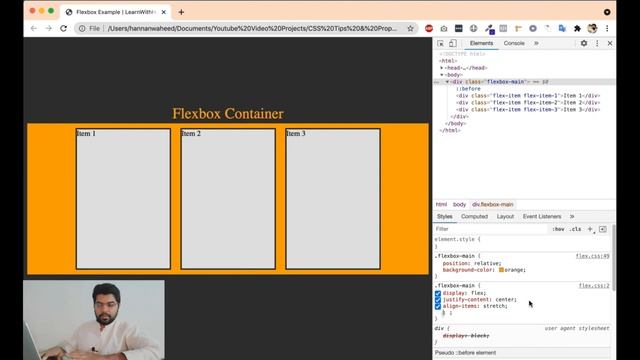Image resolution: width=640 pixels, height=360 pixels.
Task: Open Chrome's three-dot menu
Action: click(x=607, y=29)
